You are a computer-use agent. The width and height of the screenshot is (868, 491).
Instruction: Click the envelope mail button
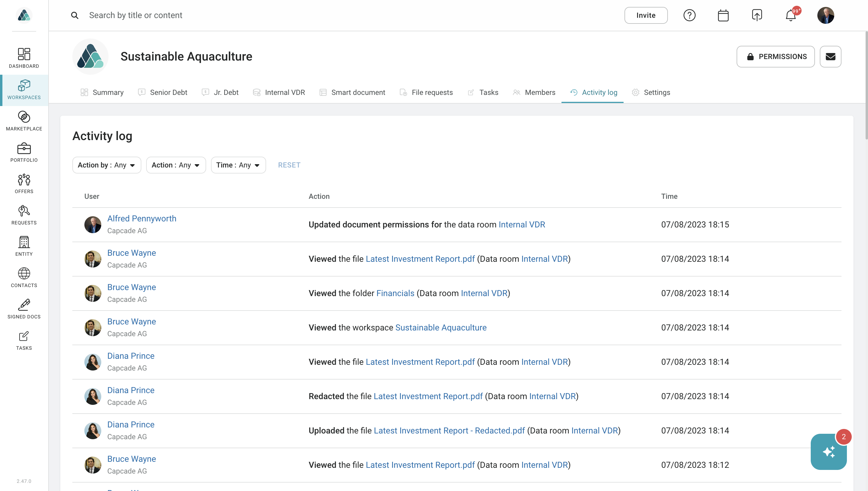830,57
